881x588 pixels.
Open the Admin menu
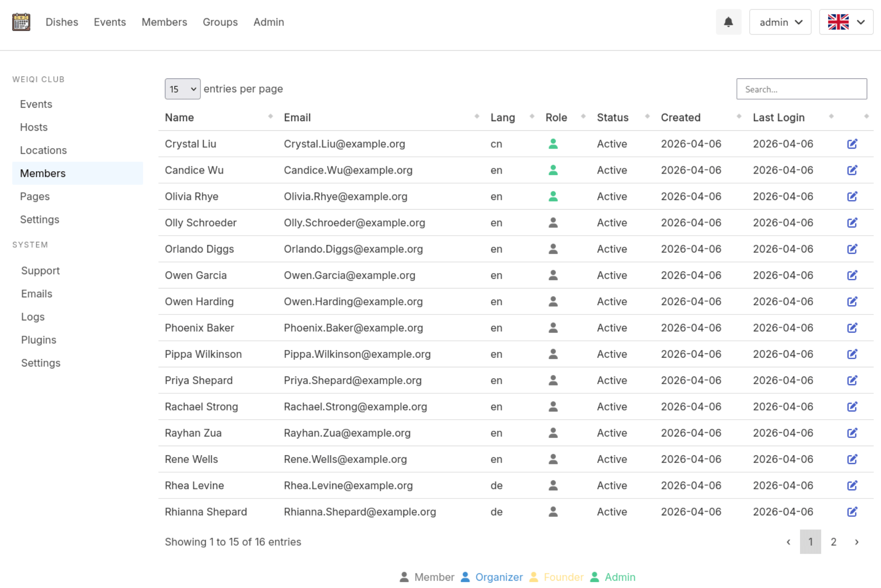[268, 22]
